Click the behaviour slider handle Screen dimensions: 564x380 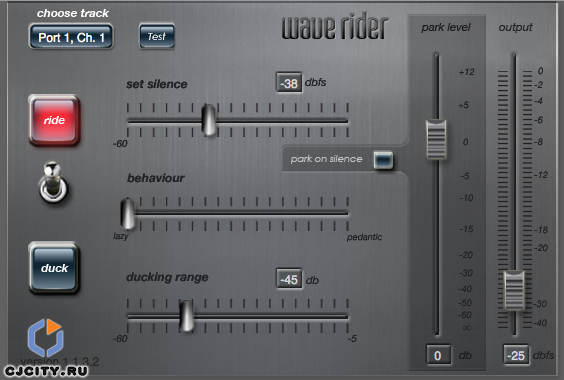(128, 213)
